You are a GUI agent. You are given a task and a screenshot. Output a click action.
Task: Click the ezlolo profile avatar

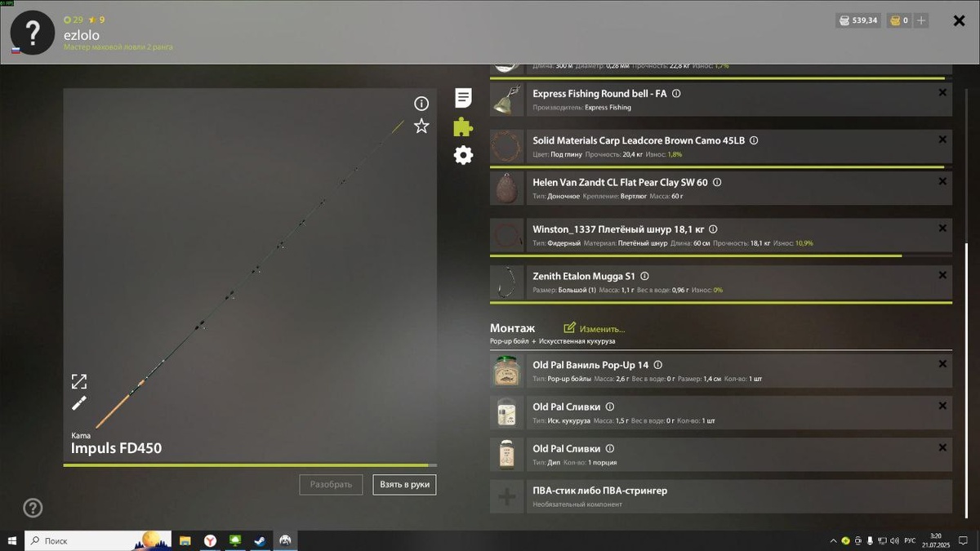[32, 33]
